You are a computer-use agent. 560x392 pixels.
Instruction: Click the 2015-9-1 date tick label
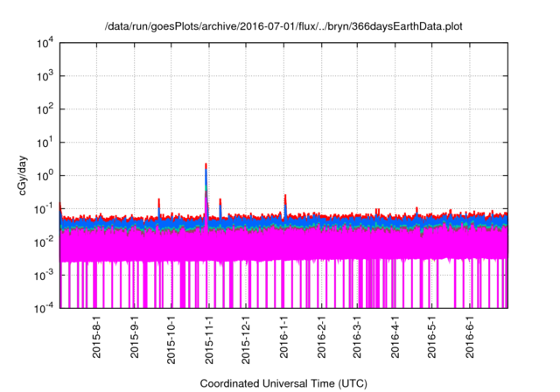134,337
